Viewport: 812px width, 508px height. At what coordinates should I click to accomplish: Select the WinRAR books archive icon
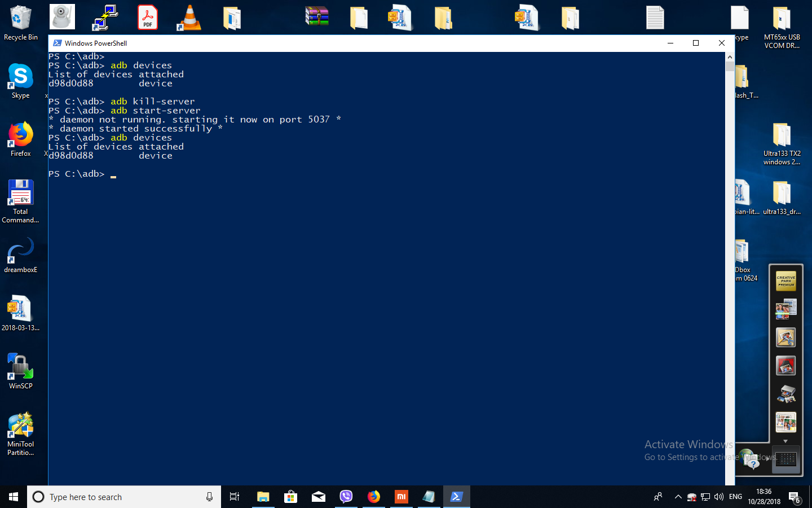pyautogui.click(x=317, y=16)
